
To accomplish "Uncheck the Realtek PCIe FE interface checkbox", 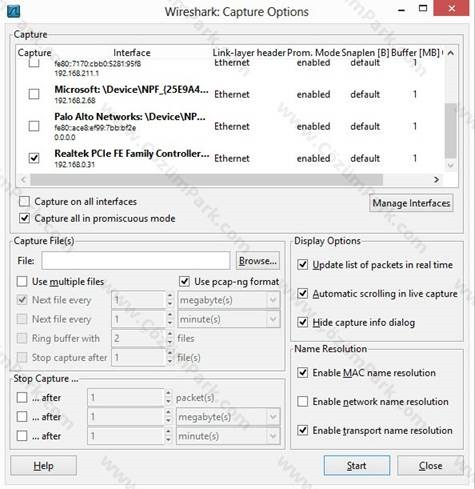I will [34, 158].
